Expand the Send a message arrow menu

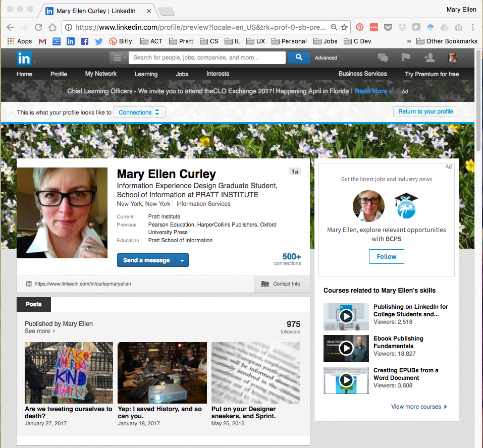click(182, 260)
